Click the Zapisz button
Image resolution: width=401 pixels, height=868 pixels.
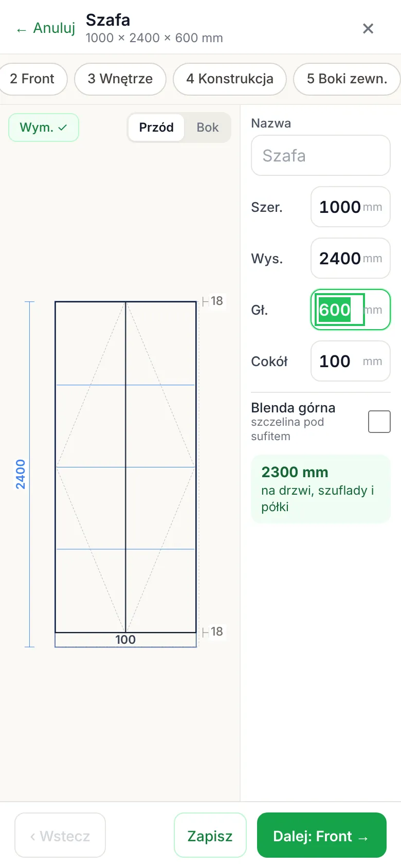(210, 835)
